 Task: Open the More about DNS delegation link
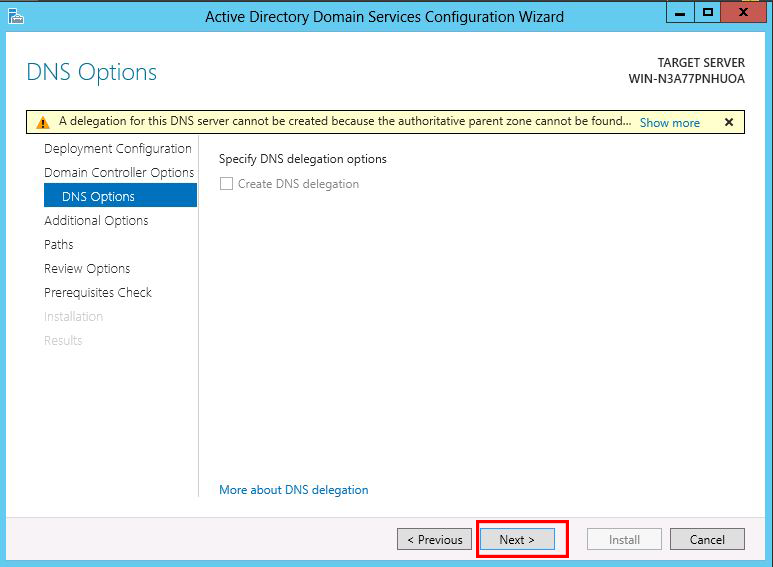294,490
